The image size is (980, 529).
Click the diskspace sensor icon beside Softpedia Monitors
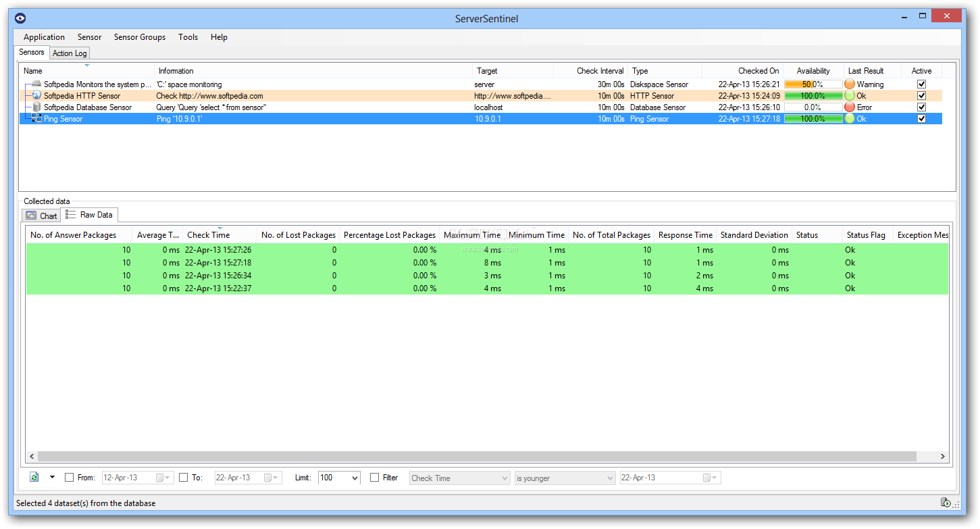[36, 84]
